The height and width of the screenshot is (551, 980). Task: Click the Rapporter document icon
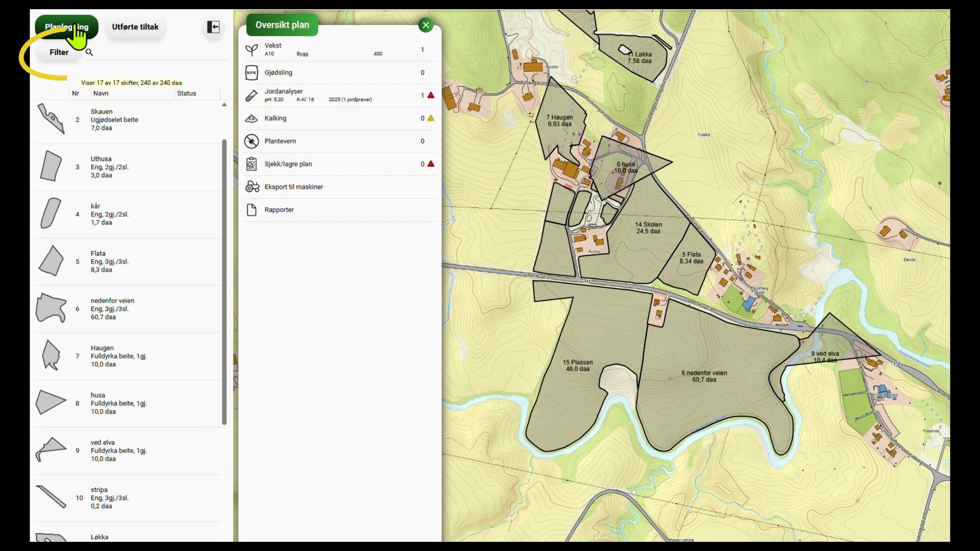252,210
